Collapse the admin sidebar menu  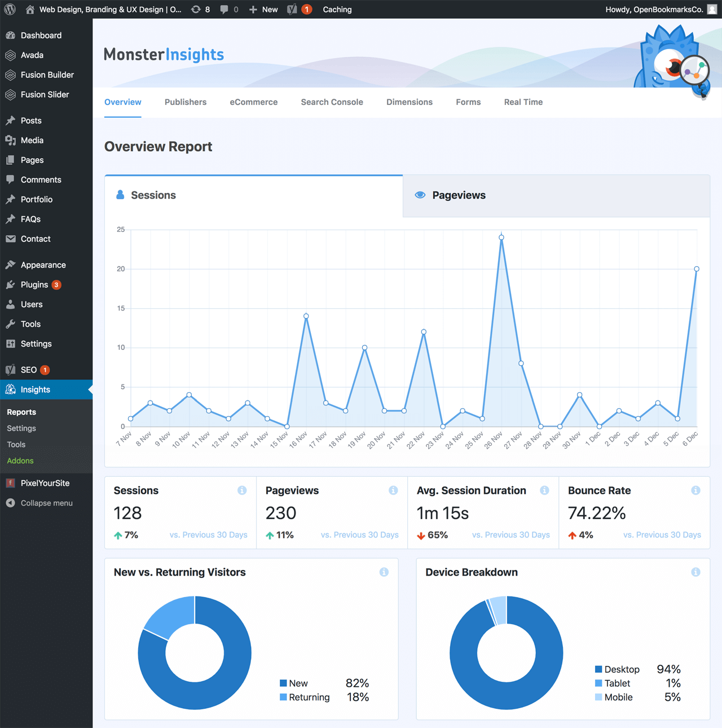46,503
